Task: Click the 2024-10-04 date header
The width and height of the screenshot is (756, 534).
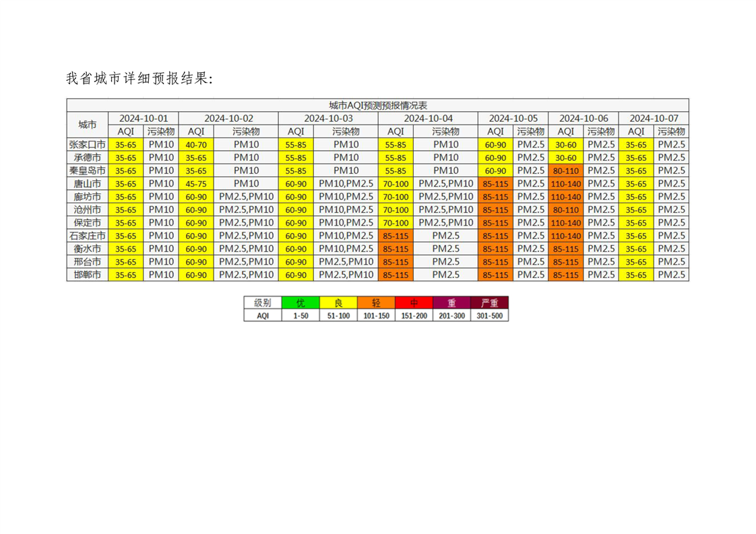Action: click(428, 118)
